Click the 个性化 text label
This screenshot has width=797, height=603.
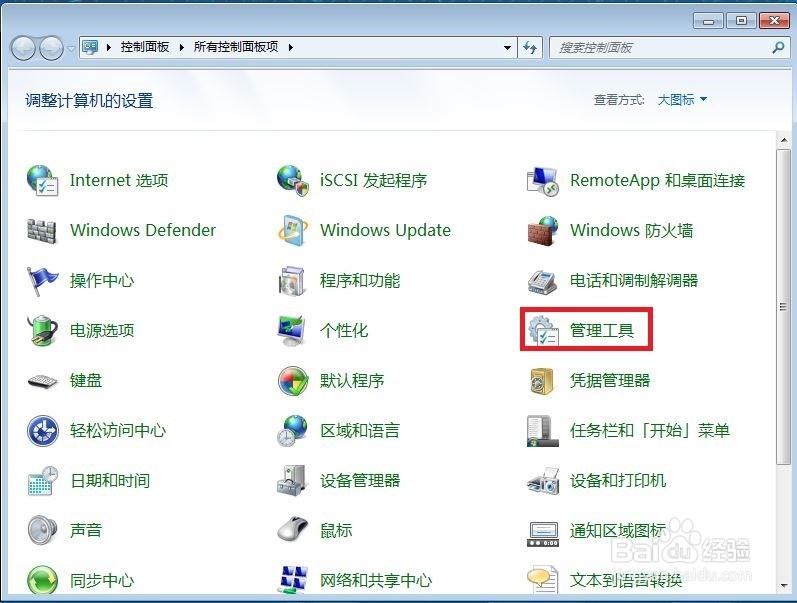pos(344,330)
